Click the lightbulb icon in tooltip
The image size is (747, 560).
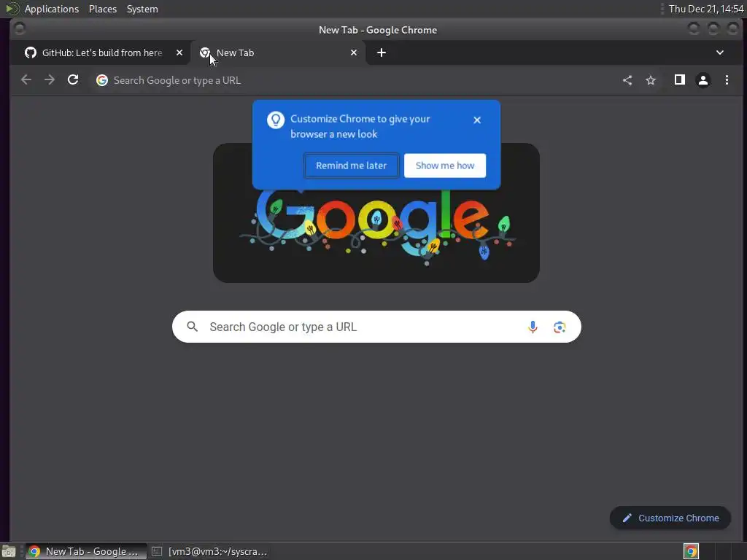(x=275, y=120)
